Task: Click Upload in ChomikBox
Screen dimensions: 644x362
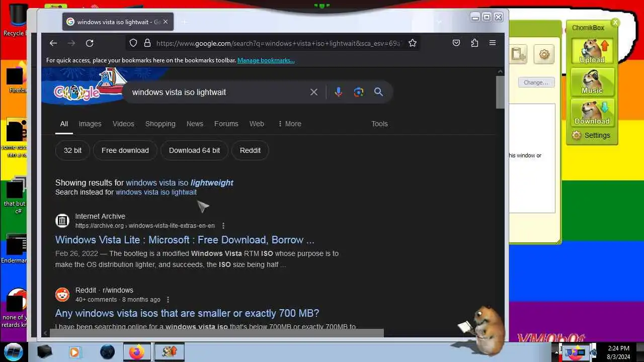Action: pos(592,51)
